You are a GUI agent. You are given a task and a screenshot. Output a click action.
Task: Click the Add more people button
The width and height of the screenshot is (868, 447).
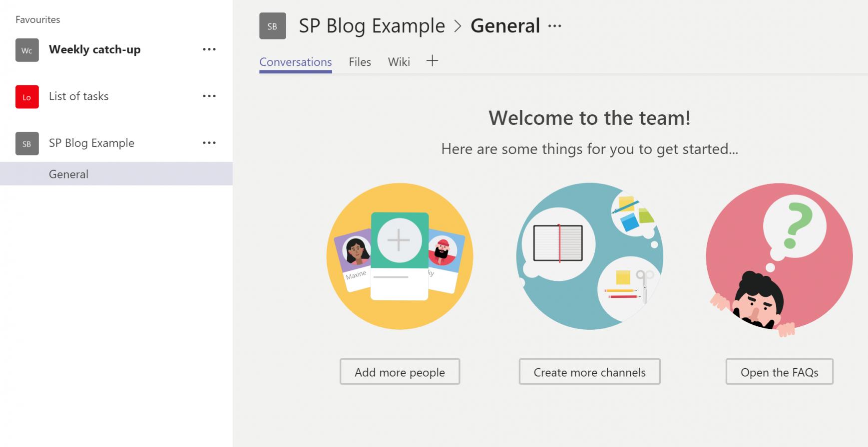point(400,372)
